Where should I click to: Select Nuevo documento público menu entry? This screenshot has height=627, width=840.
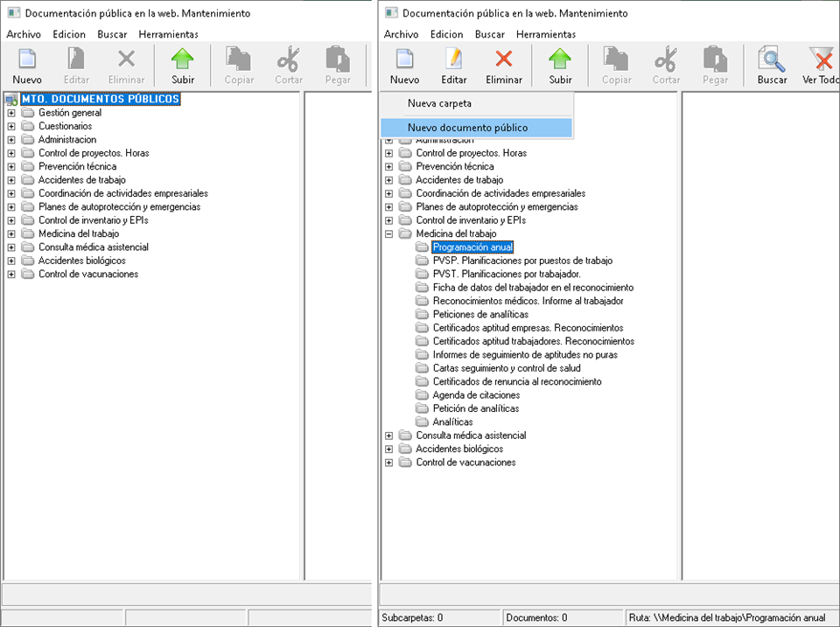(467, 128)
